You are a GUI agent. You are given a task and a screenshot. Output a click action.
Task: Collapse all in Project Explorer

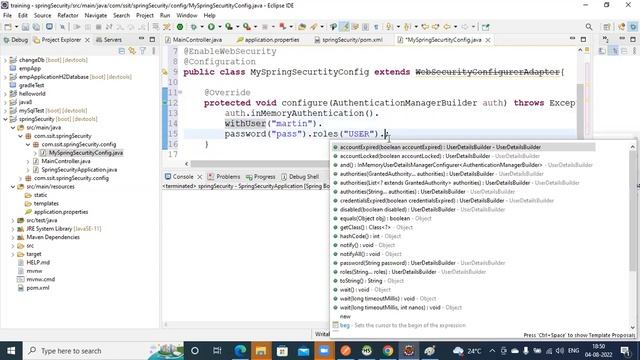pos(121,51)
